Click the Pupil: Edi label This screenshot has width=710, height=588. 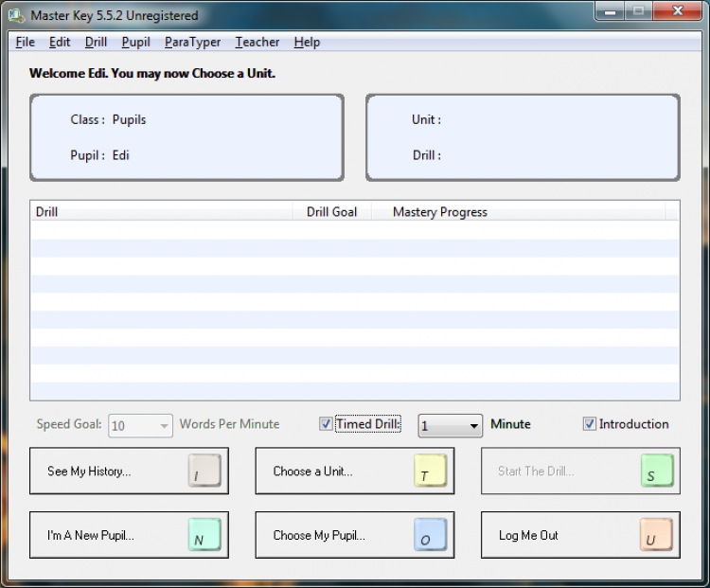click(x=99, y=155)
